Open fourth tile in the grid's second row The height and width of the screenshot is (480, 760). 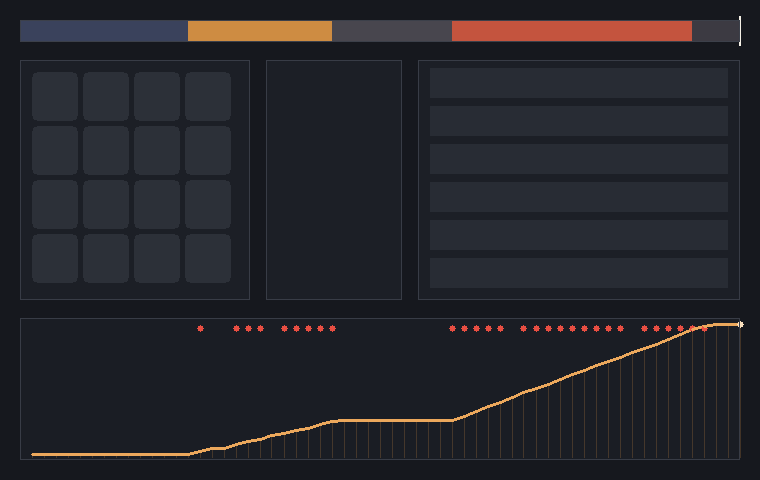click(x=208, y=150)
